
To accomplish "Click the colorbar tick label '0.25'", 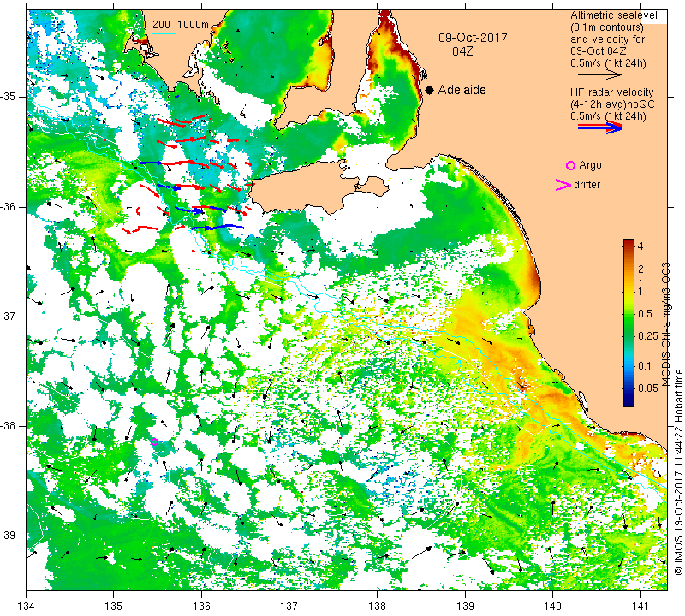I will click(x=648, y=335).
